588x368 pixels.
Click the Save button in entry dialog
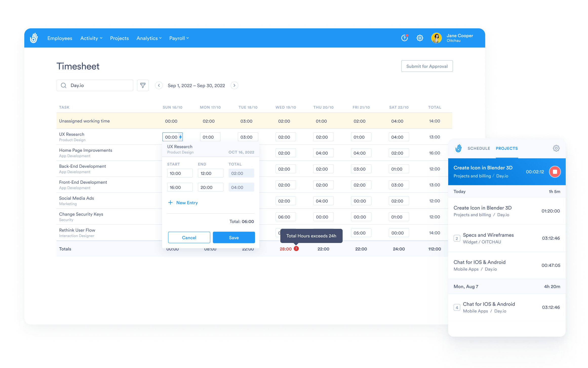234,237
